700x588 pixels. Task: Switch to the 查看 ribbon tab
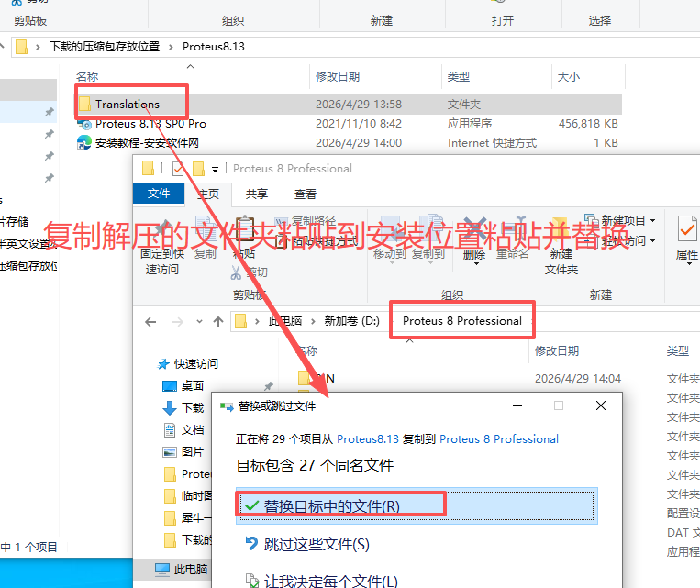click(x=306, y=194)
